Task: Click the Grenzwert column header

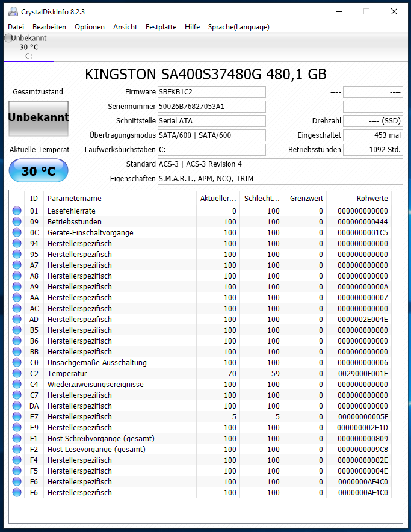Action: tap(304, 199)
